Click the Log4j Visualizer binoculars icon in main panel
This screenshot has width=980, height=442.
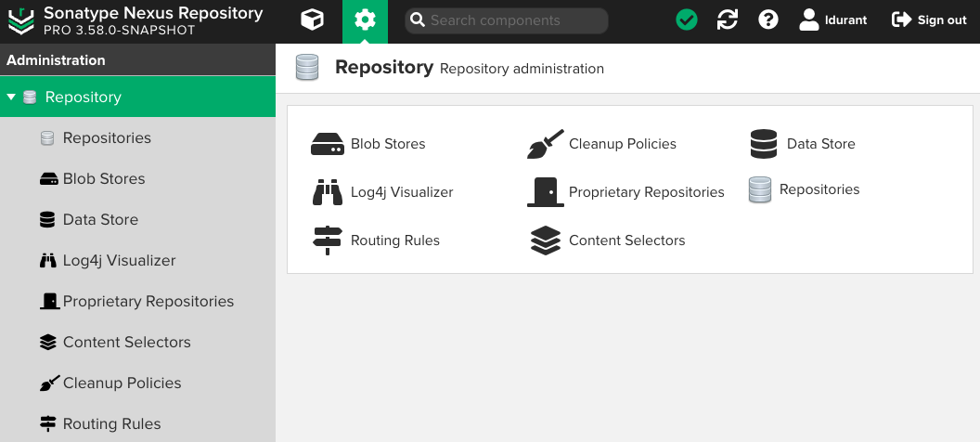click(328, 192)
